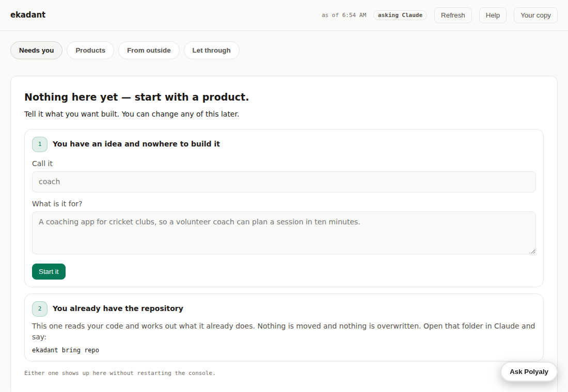Click the 'as of 6:54 AM' timestamp
Screen dimensions: 568x392
point(344,15)
